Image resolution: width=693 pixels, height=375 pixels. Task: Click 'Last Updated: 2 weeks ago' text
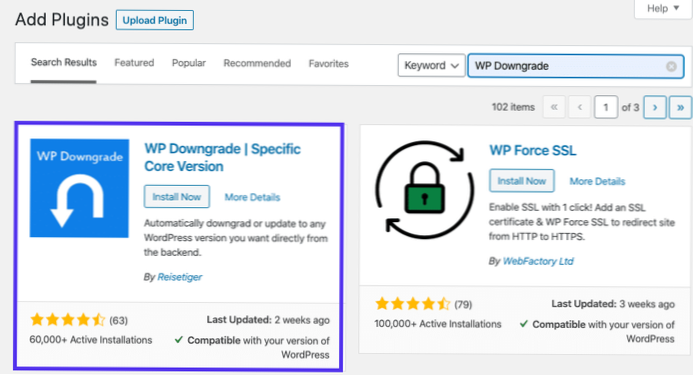268,320
